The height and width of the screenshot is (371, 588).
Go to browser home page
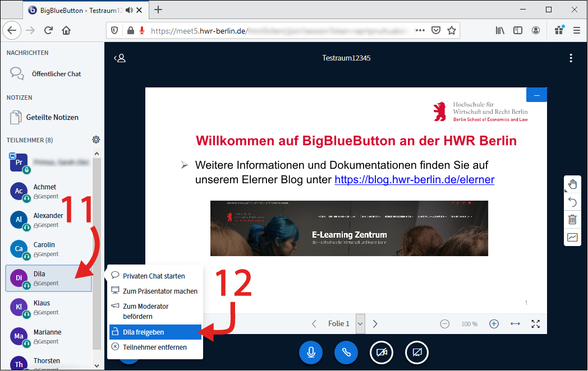point(66,30)
